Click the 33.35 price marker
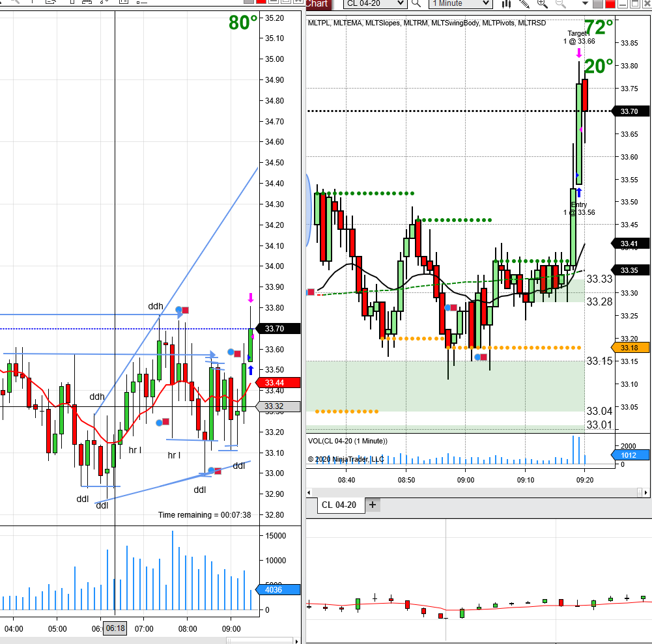The width and height of the screenshot is (652, 644). 631,270
